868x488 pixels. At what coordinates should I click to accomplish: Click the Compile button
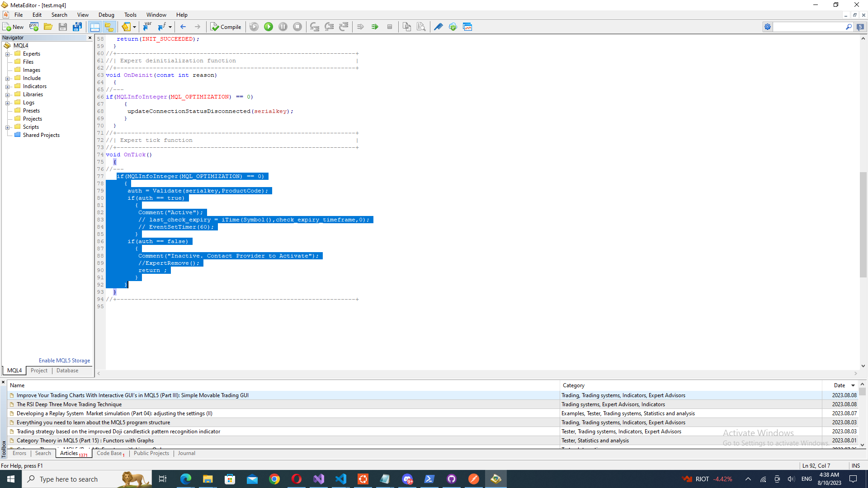click(226, 27)
